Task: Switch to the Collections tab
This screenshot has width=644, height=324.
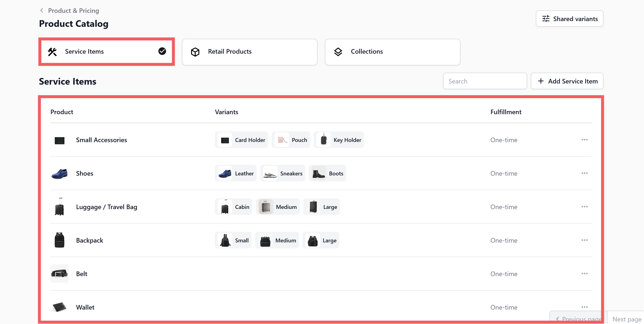Action: coord(392,52)
